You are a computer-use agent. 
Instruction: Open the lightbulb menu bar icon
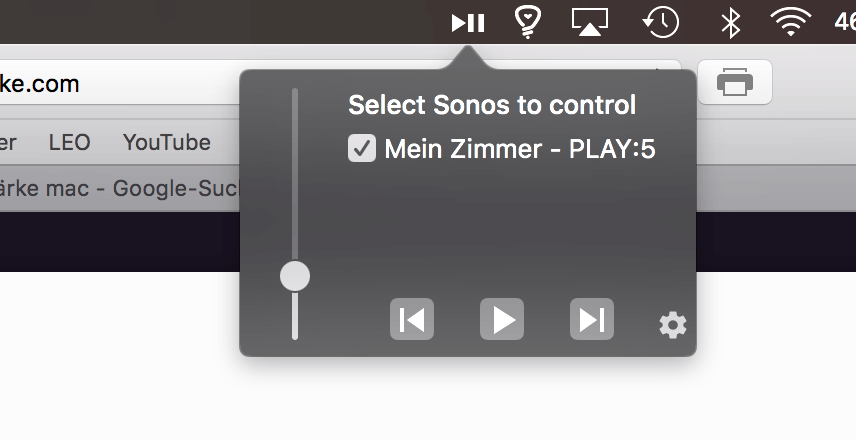527,22
